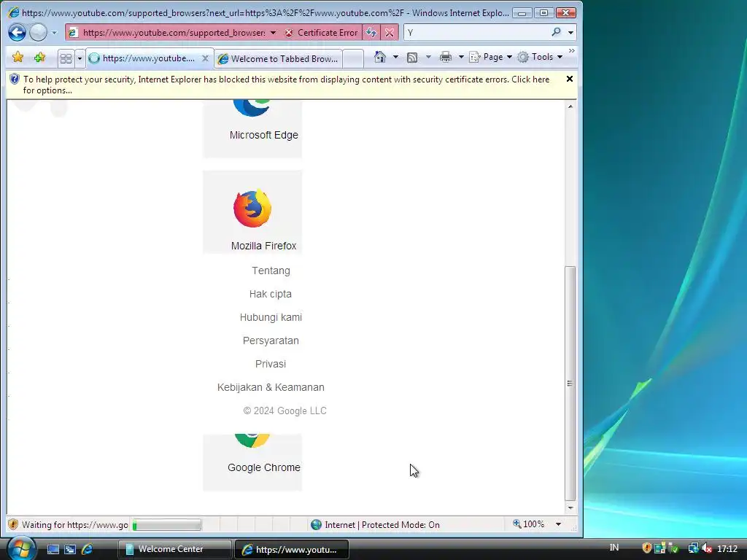Image resolution: width=747 pixels, height=560 pixels.
Task: Click the IN language indicator
Action: pyautogui.click(x=614, y=548)
